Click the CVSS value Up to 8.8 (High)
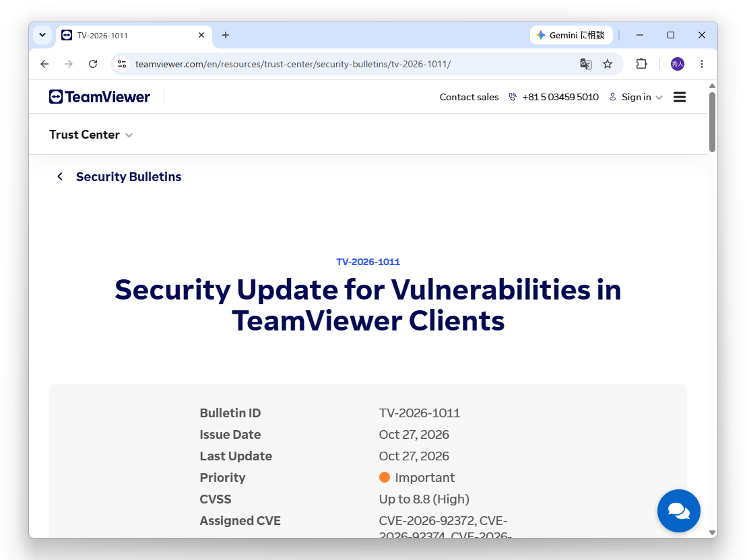The height and width of the screenshot is (560, 747). coord(424,499)
